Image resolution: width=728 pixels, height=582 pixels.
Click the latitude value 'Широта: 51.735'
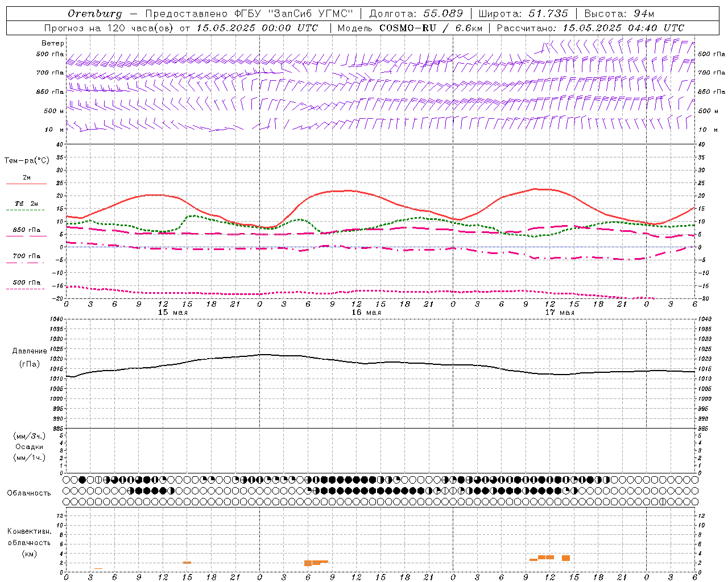[523, 14]
